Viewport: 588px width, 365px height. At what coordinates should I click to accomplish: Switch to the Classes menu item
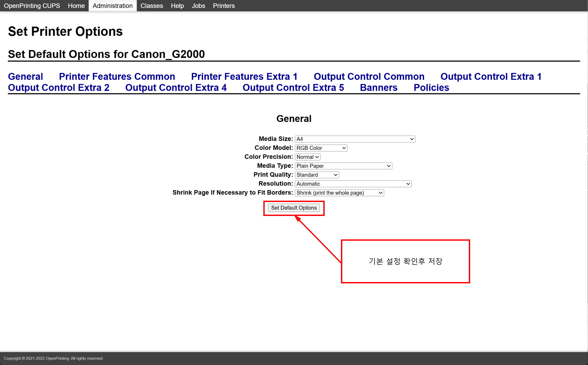click(x=152, y=6)
